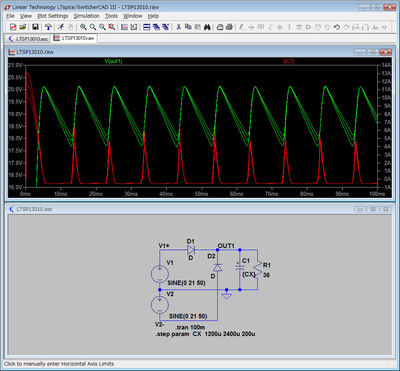Click the Undo arrow icon

pos(337,27)
